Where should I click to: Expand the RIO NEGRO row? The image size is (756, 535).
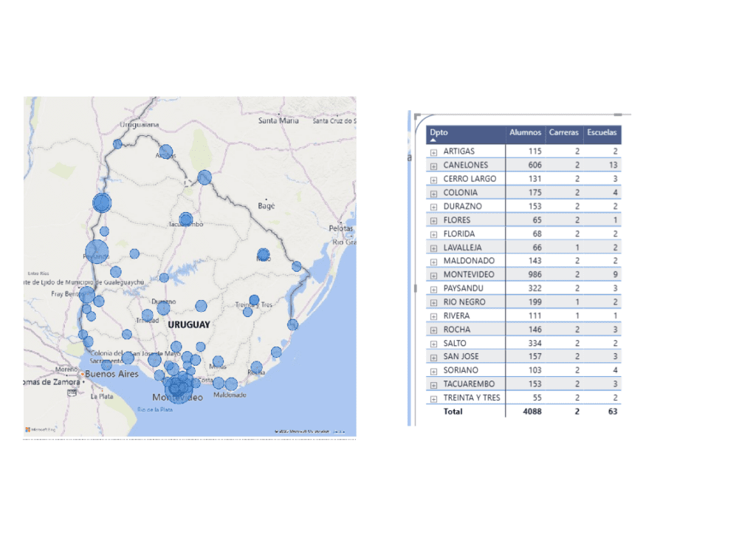[x=433, y=303]
